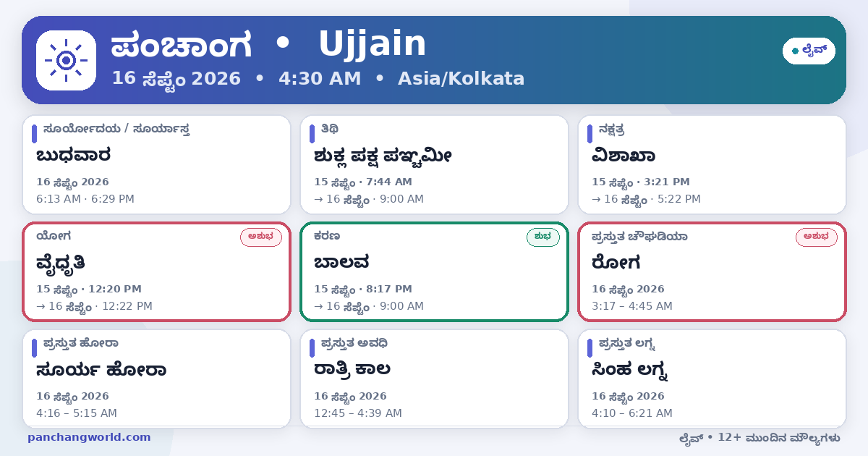Image resolution: width=868 pixels, height=456 pixels.
Task: Click the blue accent bar beside ತಿಥಿ
Action: coord(312,133)
